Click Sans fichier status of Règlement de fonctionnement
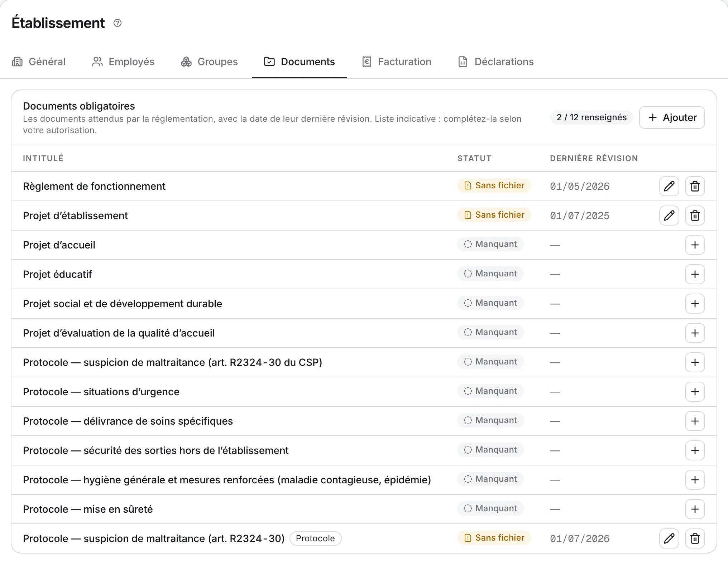Image resolution: width=728 pixels, height=575 pixels. pyautogui.click(x=494, y=185)
